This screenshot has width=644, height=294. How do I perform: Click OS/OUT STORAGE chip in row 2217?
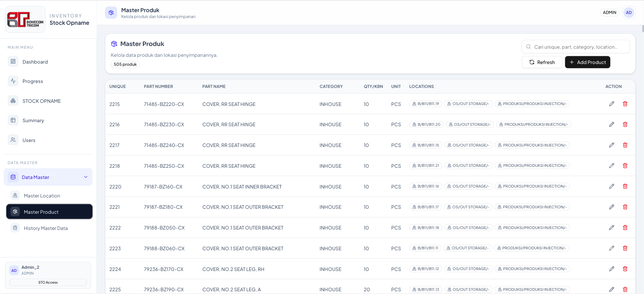[x=468, y=145]
